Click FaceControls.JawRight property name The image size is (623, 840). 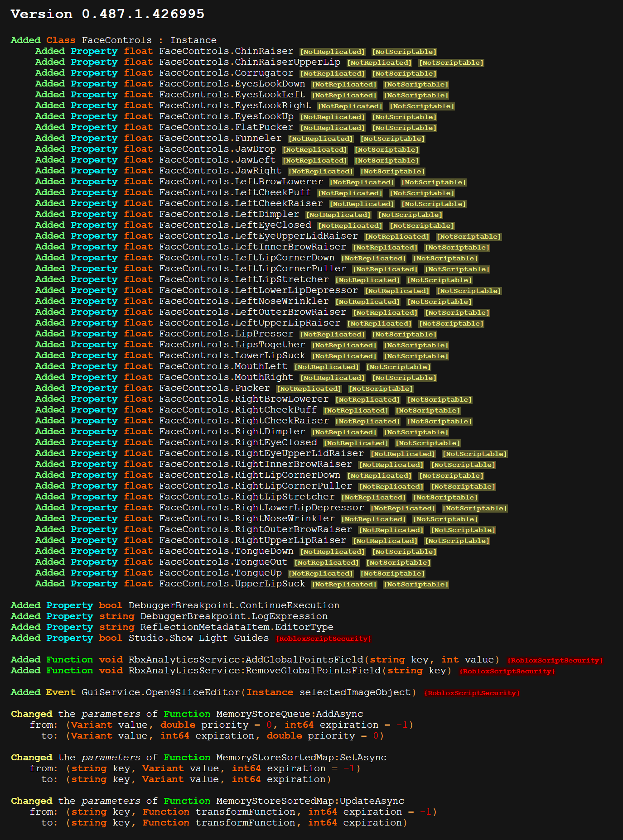click(220, 171)
